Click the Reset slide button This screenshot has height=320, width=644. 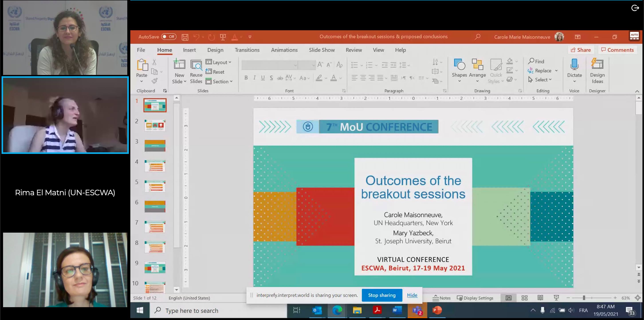[215, 72]
